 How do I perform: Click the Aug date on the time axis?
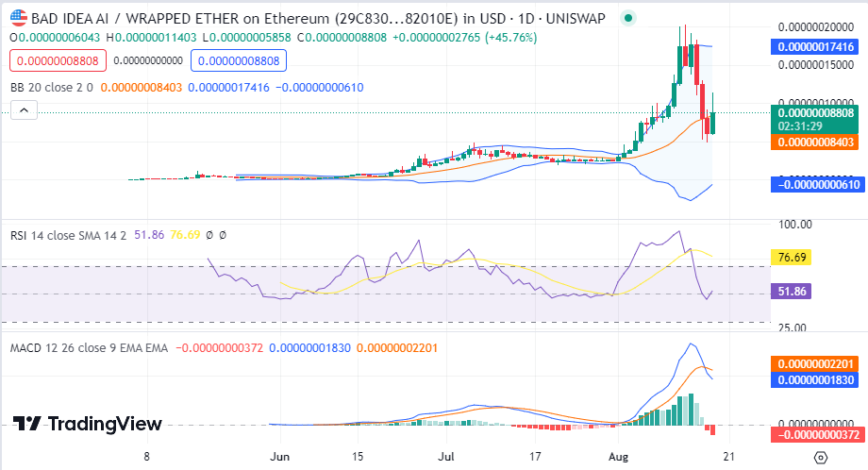click(618, 457)
